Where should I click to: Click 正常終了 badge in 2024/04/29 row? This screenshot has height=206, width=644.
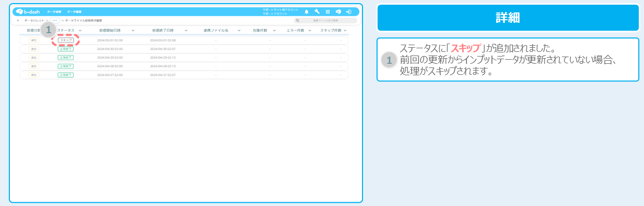click(x=65, y=58)
